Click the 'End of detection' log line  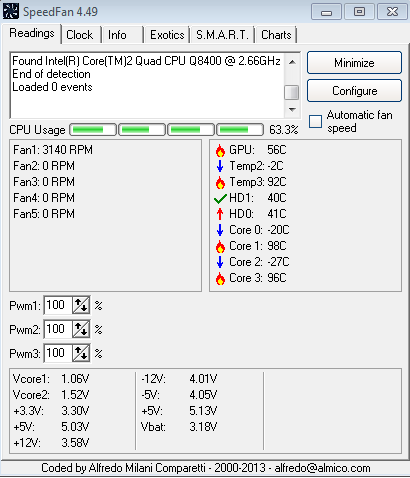tap(51, 74)
